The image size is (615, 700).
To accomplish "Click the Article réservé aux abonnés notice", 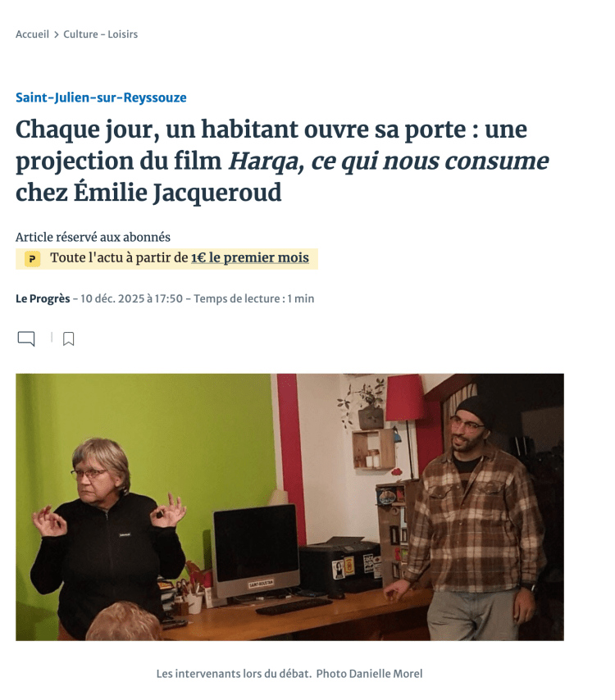I will pos(93,237).
